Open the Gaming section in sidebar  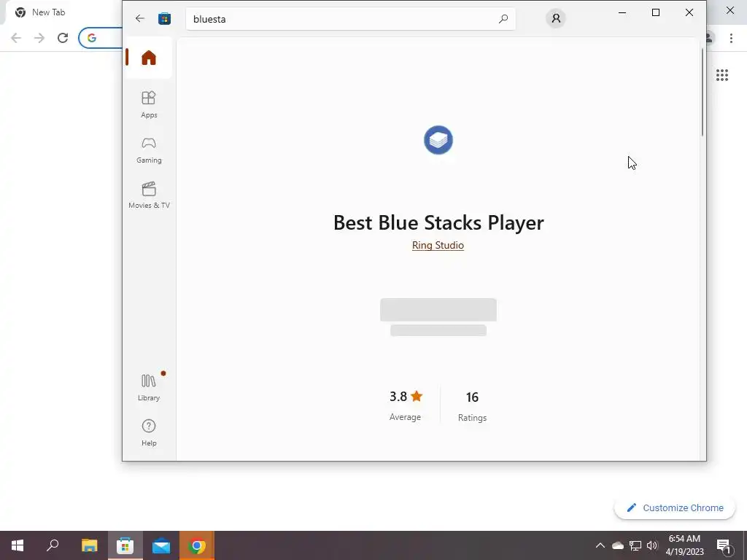point(149,150)
